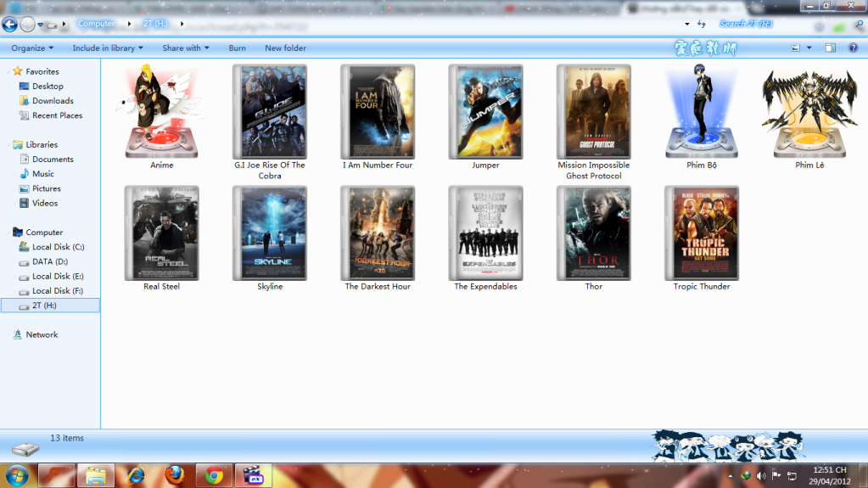Select the Tropic Thunder folder
The width and height of the screenshot is (868, 488).
702,233
